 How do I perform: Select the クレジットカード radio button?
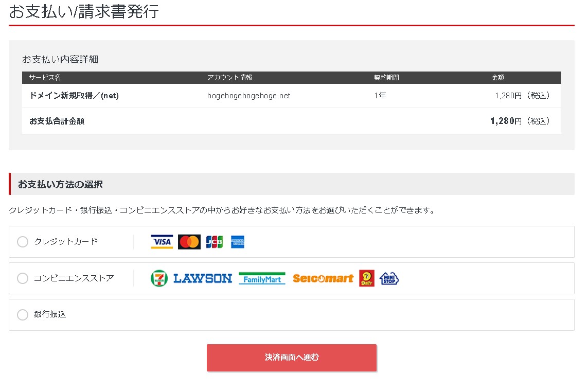point(23,242)
